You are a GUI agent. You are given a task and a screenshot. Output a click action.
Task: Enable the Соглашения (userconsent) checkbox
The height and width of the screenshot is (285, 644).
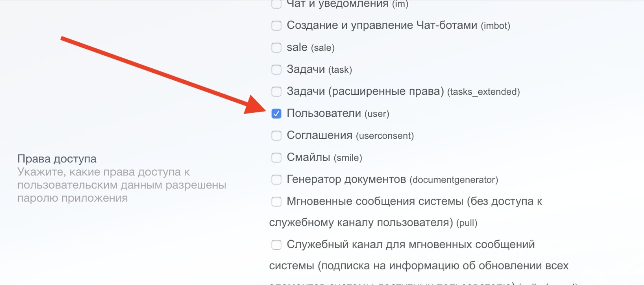click(276, 136)
